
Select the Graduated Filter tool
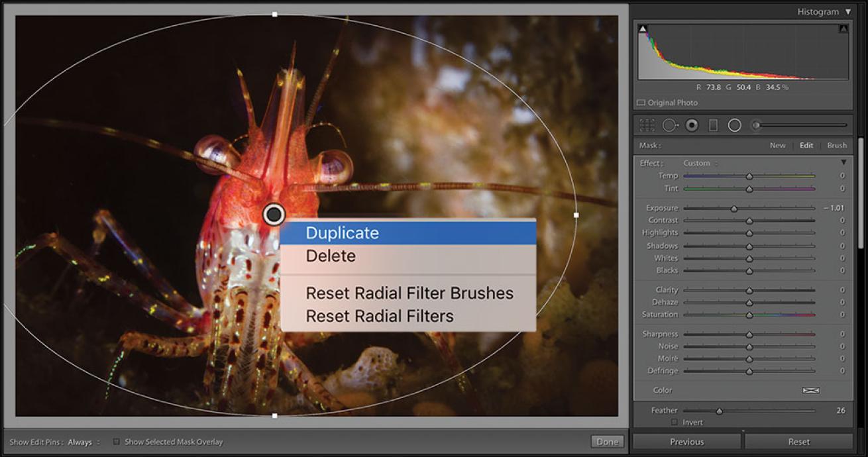point(713,125)
